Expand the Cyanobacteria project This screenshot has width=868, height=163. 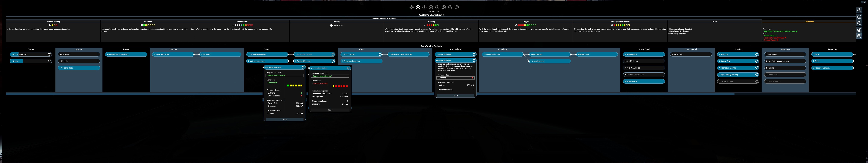tap(550, 61)
